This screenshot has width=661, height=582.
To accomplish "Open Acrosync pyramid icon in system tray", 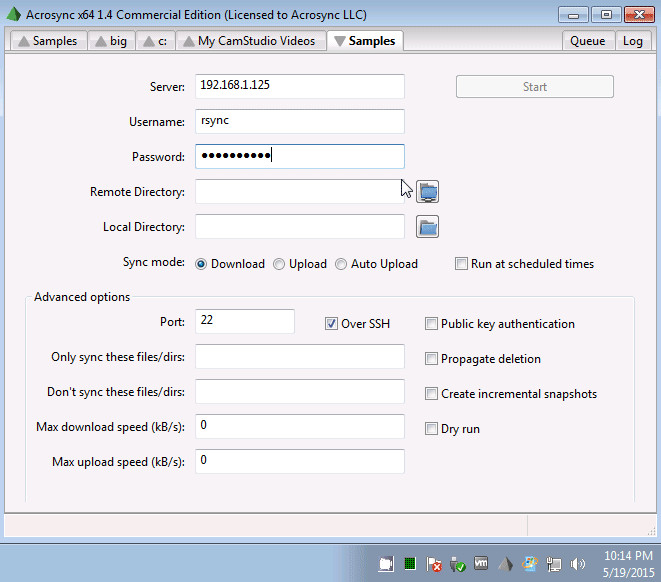I will 505,564.
